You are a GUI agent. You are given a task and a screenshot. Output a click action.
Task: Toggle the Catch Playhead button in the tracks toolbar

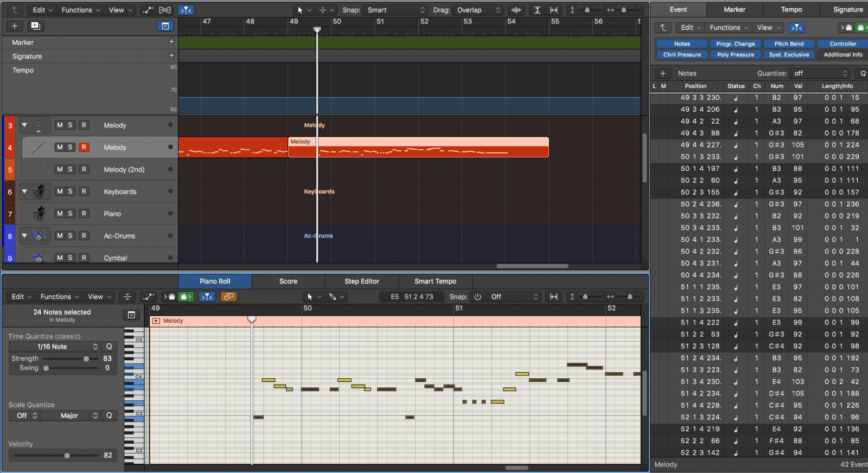point(186,10)
